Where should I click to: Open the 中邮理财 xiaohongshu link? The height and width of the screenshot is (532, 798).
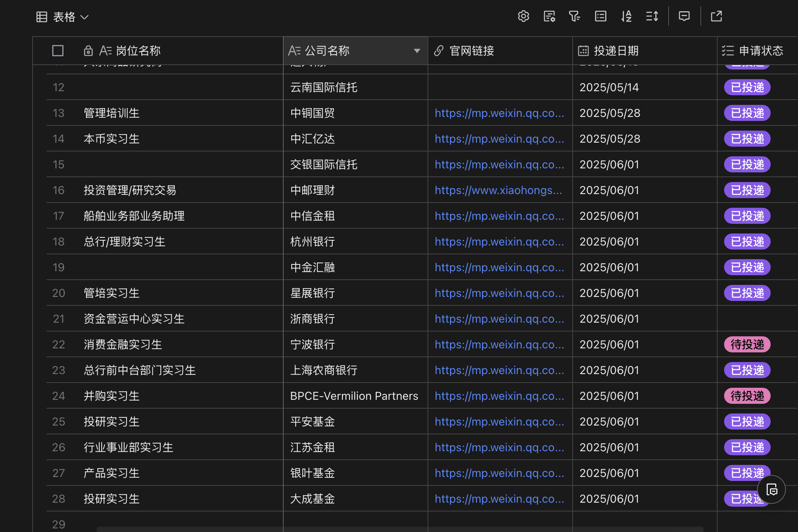coord(499,190)
